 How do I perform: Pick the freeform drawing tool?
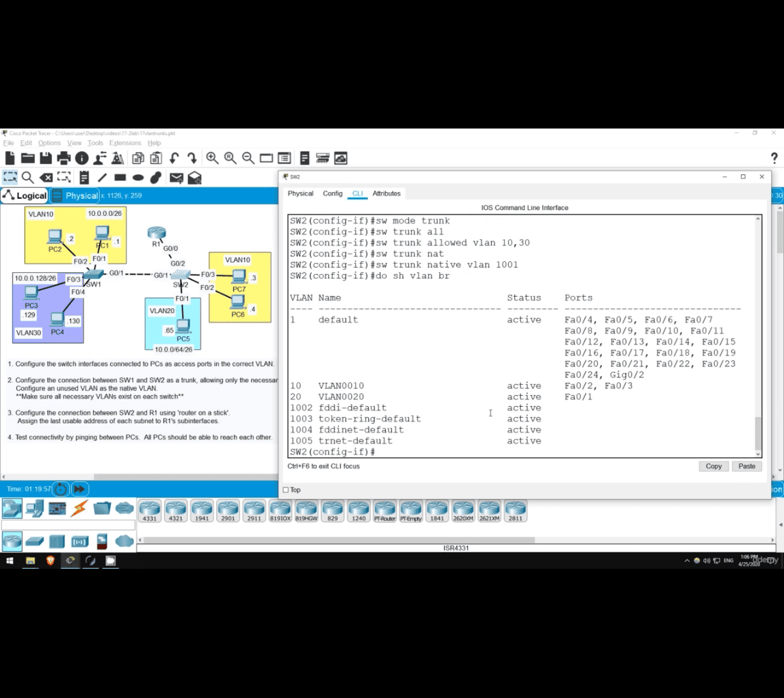click(x=156, y=177)
